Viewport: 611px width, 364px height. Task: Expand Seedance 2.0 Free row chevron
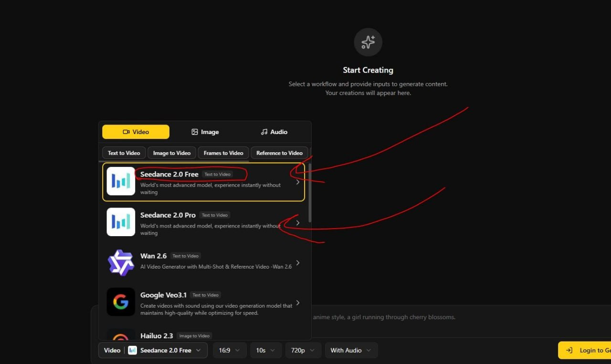click(298, 182)
